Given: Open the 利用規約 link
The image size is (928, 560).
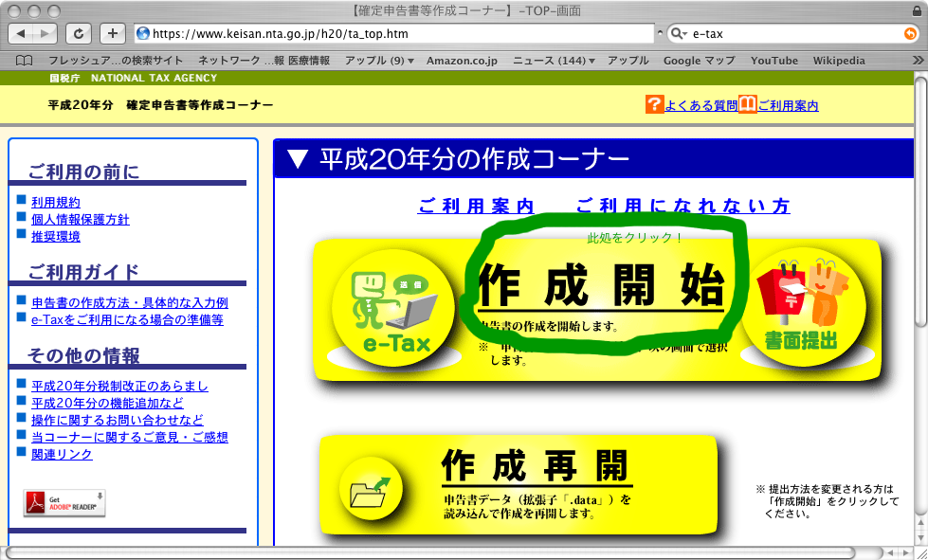Looking at the screenshot, I should (56, 202).
